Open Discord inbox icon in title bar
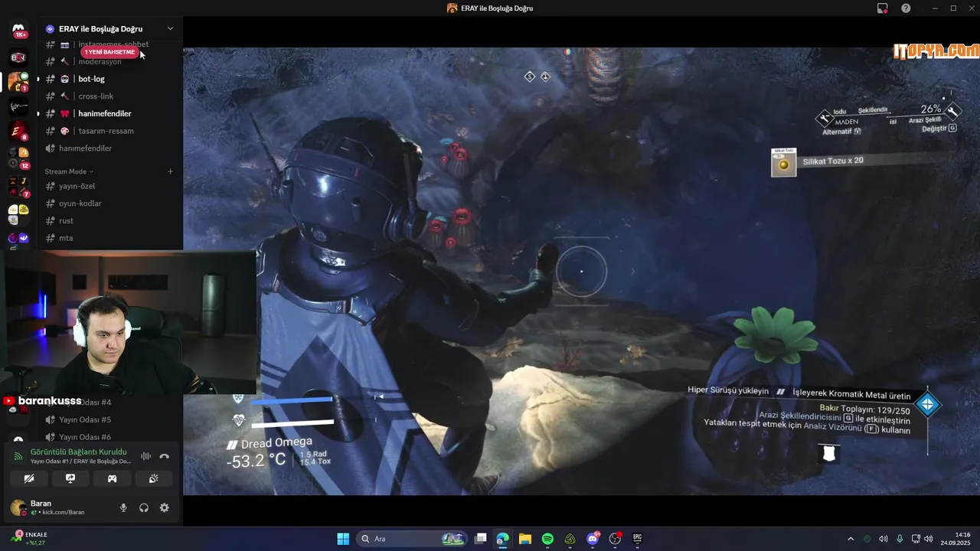 click(x=882, y=8)
